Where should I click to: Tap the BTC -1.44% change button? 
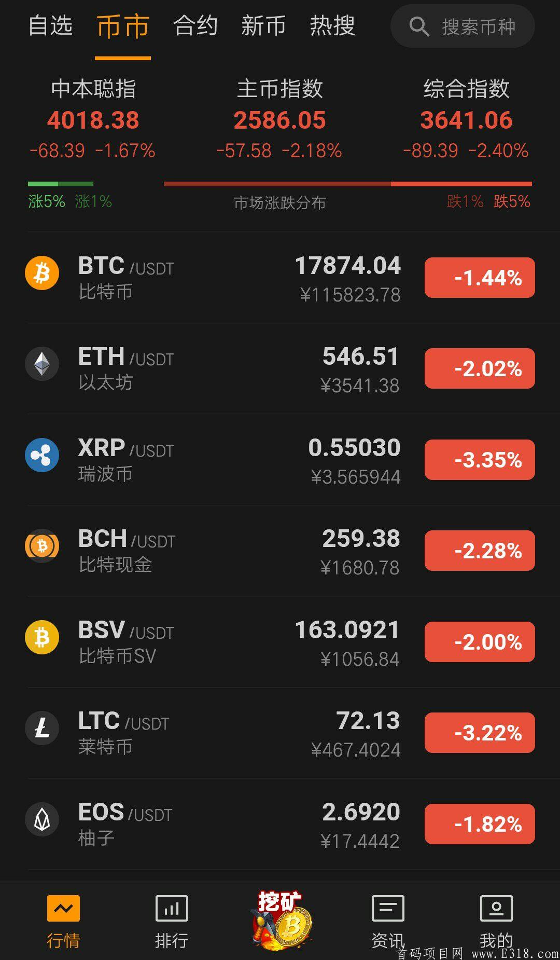click(x=480, y=278)
